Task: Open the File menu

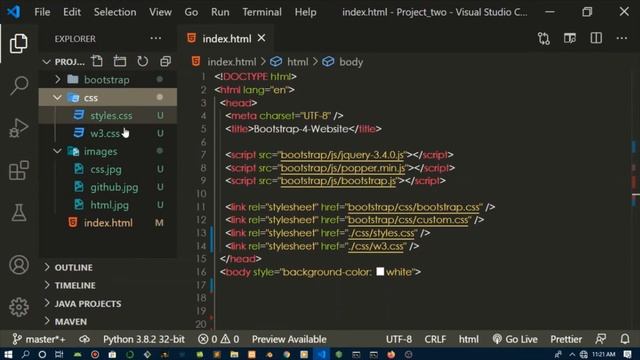Action: pos(42,12)
